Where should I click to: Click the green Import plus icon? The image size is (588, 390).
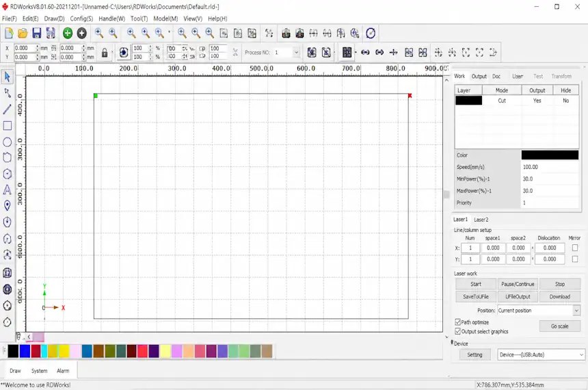coord(68,34)
